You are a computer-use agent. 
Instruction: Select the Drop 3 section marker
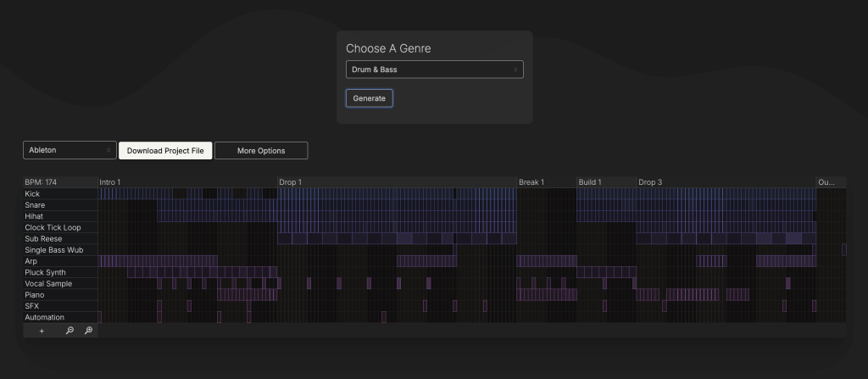[x=651, y=182]
